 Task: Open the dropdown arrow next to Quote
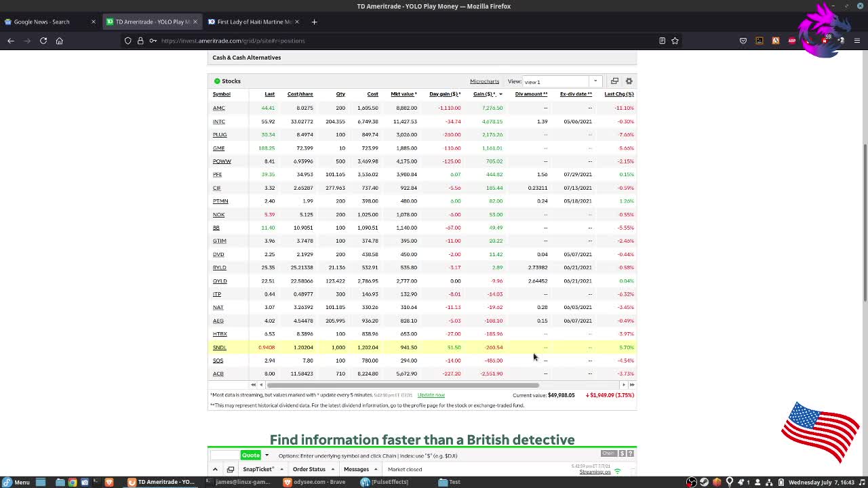(267, 455)
